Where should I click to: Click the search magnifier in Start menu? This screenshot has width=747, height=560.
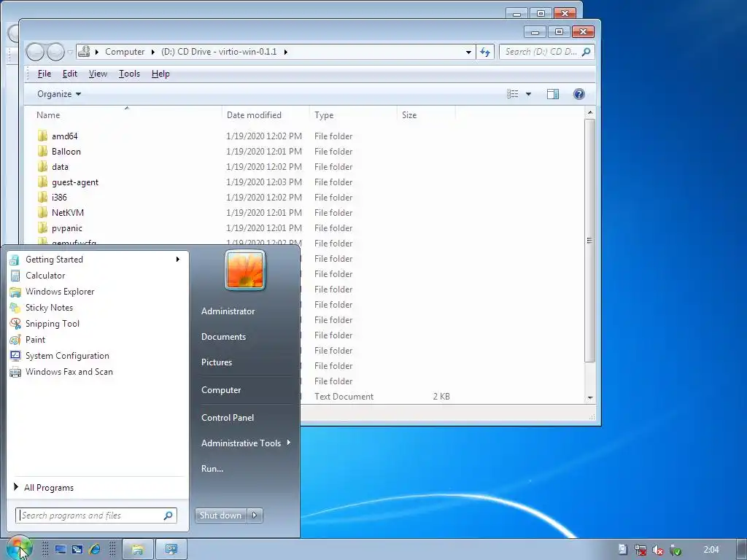[x=169, y=516]
